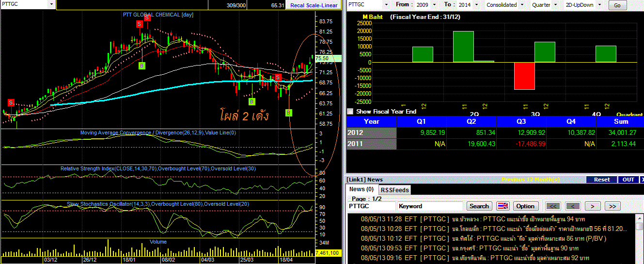Click the tallest green 2Q bar
644x264 pixels.
463,47
